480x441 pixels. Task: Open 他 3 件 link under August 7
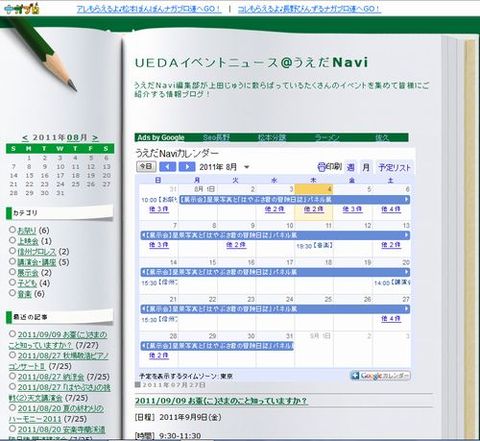click(x=159, y=245)
